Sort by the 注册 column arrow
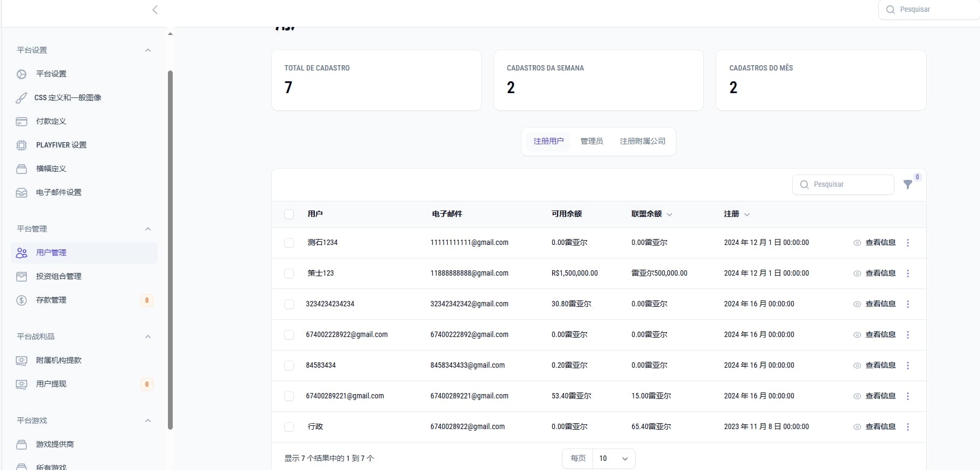 click(747, 215)
